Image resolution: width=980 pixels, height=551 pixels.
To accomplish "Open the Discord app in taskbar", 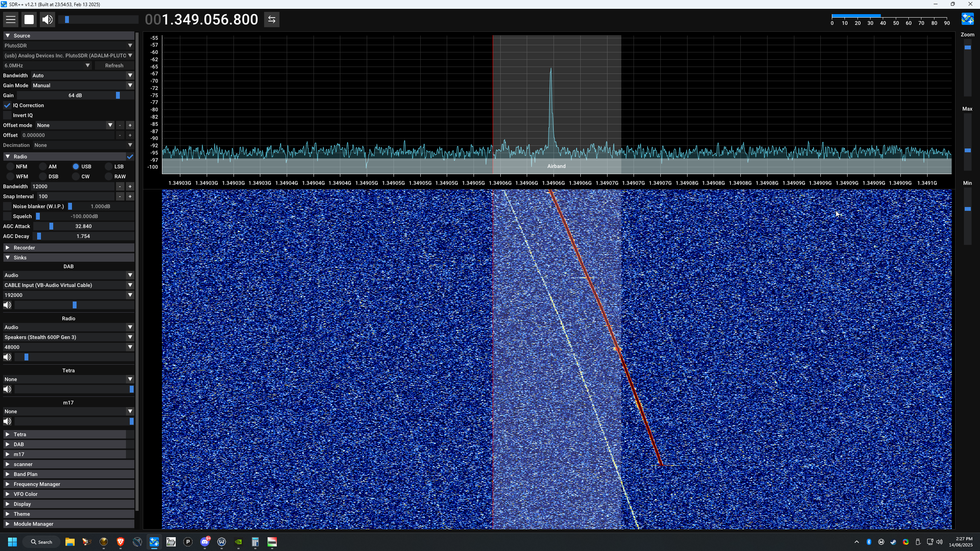I will (x=205, y=542).
